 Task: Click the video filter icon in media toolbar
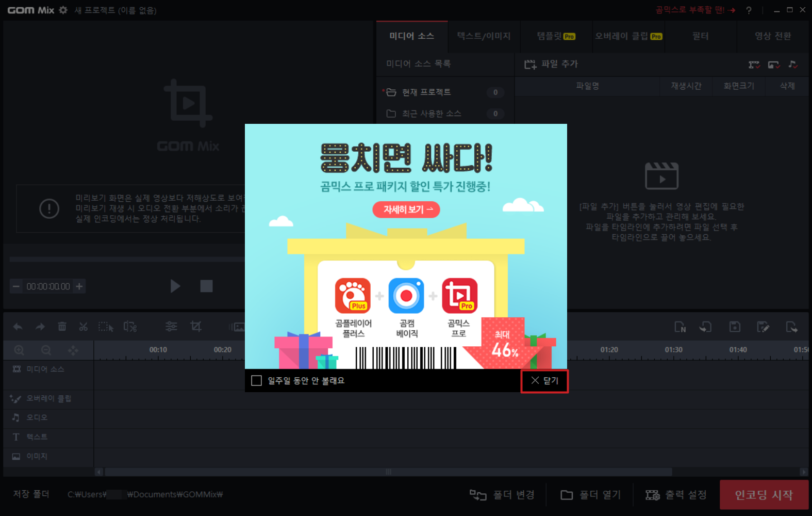tap(754, 64)
